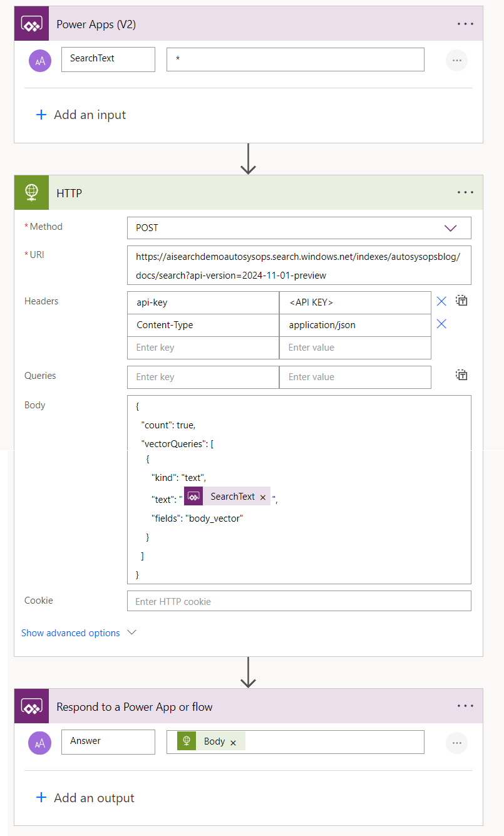Screen dimensions: 504x836
Task: Click the "fields": "body_vector" line in Body
Action: click(x=197, y=519)
